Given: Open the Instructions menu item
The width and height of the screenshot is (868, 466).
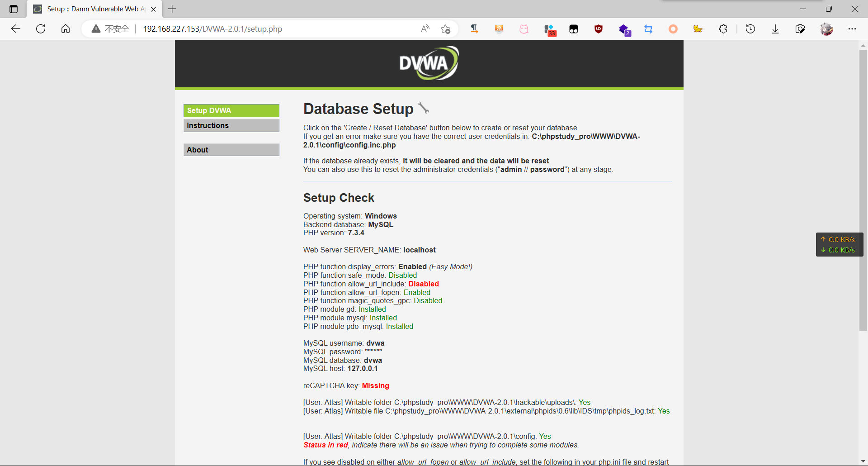Looking at the screenshot, I should click(231, 125).
